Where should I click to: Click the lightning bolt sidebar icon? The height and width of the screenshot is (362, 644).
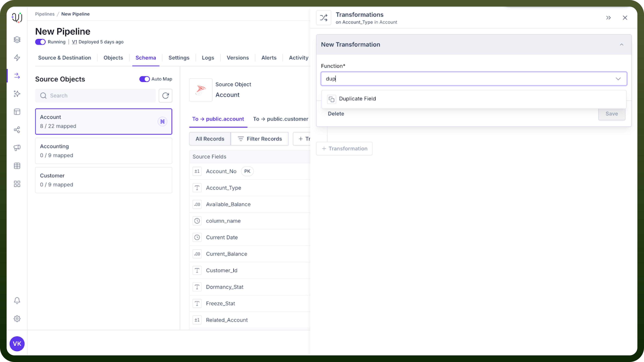pos(17,58)
